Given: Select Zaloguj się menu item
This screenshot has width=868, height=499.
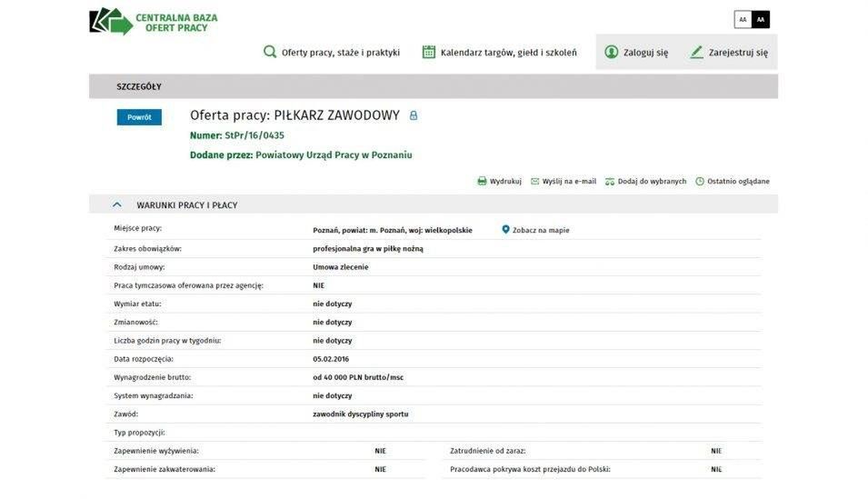Looking at the screenshot, I should tap(645, 53).
